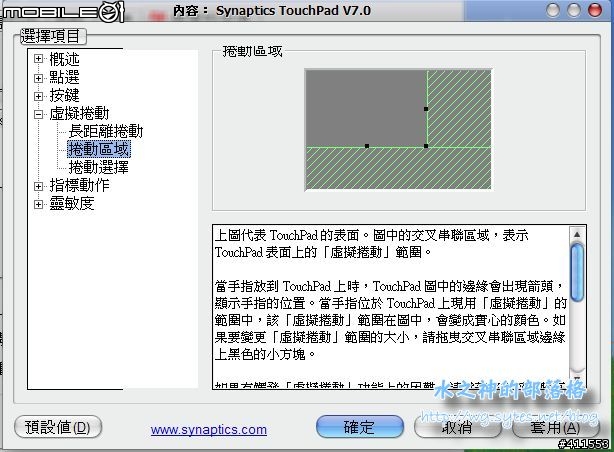Open the www.synaptics.com link
614x452 pixels.
click(209, 430)
